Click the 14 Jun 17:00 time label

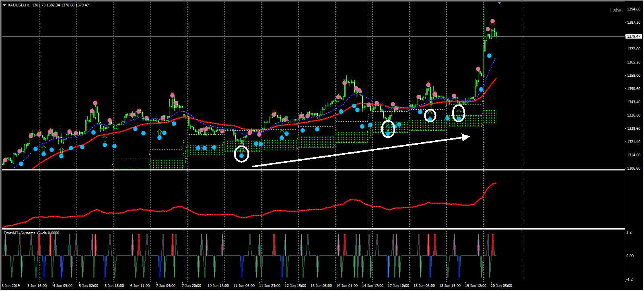coord(372,286)
